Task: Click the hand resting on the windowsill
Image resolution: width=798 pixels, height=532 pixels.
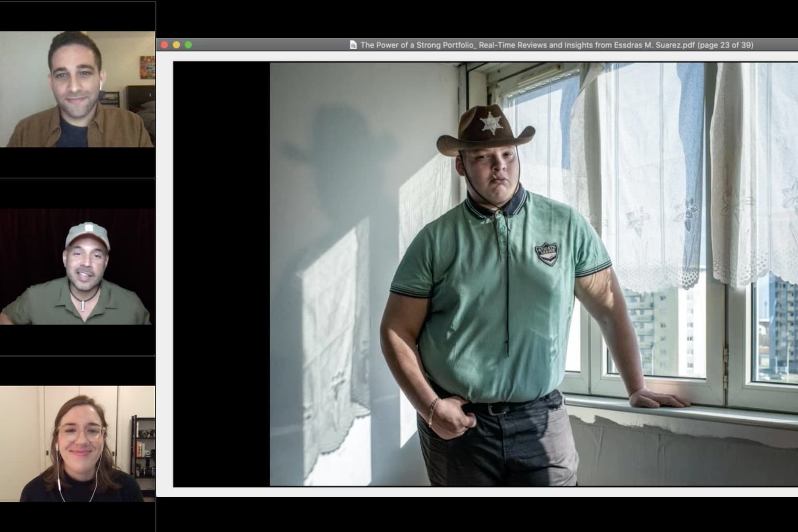Action: click(x=657, y=400)
